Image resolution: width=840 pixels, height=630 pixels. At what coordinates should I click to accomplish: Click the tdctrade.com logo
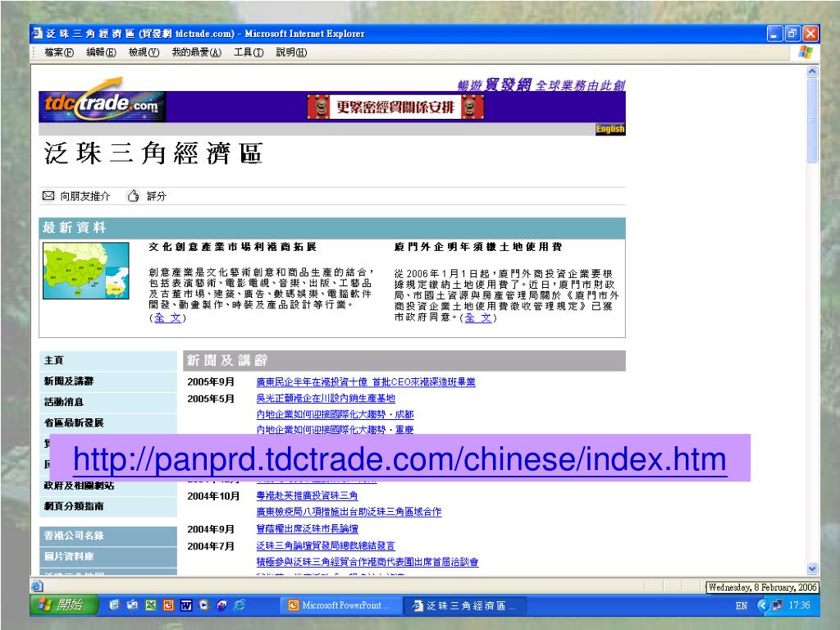[103, 102]
